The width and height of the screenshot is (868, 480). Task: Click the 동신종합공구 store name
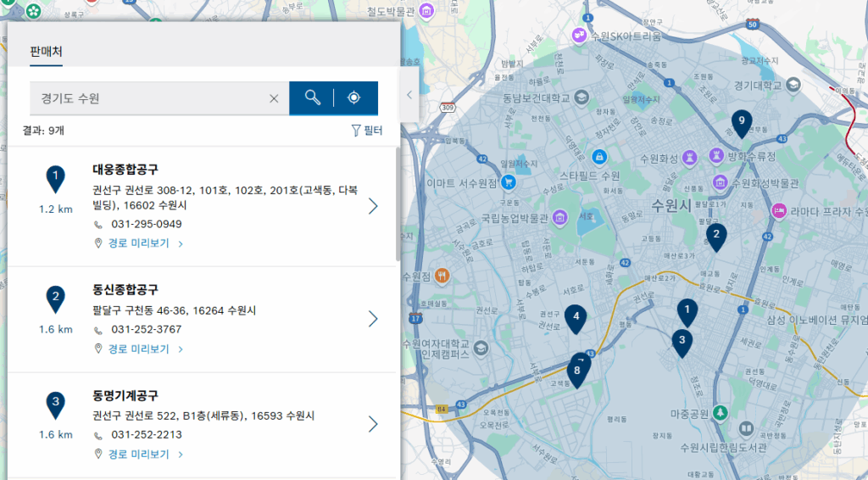coord(125,289)
